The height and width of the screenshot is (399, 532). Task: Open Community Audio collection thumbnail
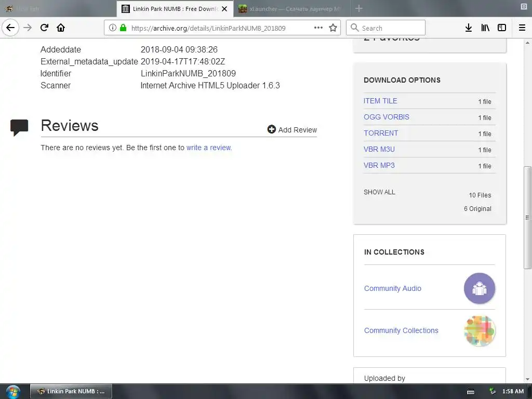click(480, 288)
